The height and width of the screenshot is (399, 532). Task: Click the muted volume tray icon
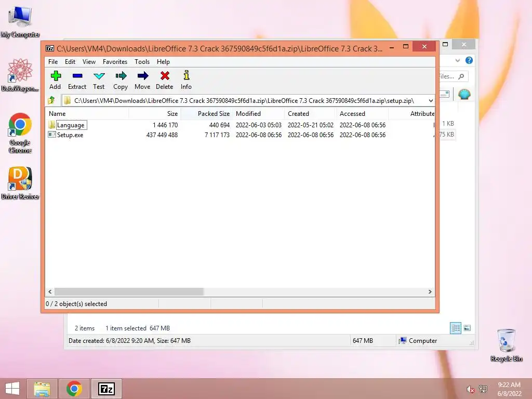coord(470,390)
